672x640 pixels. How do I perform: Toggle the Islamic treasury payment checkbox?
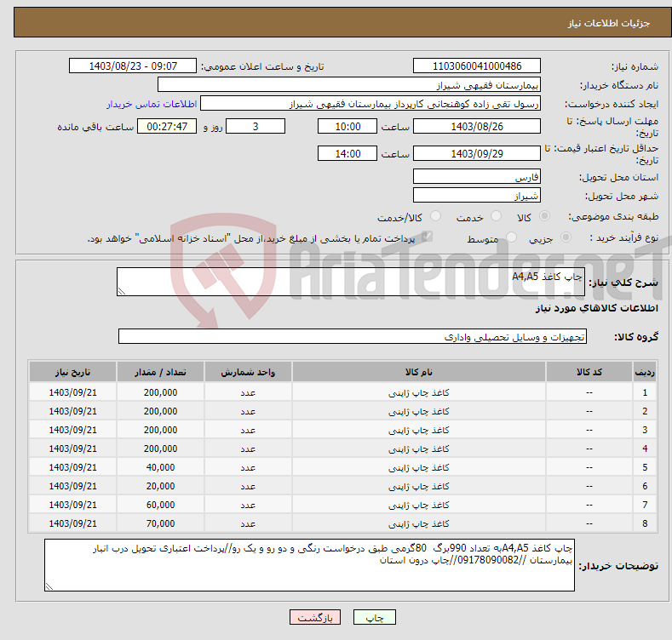coord(427,237)
